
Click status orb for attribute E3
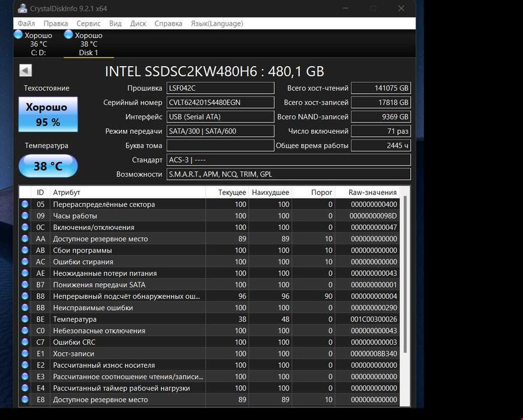click(25, 376)
